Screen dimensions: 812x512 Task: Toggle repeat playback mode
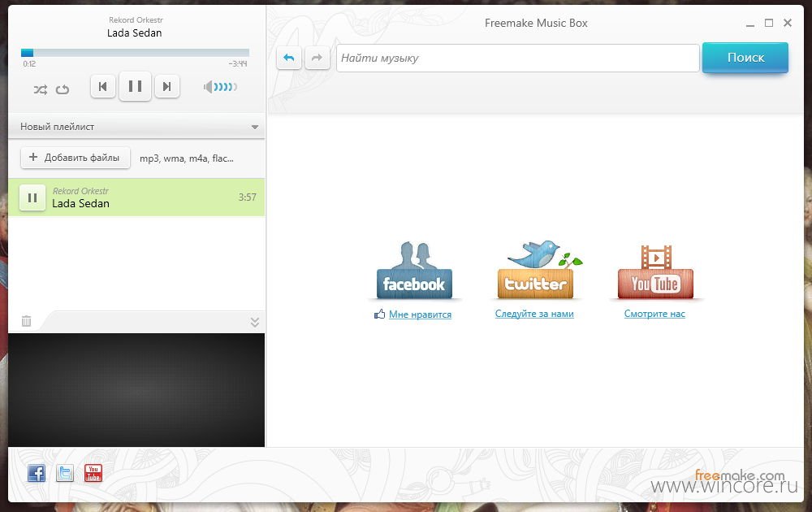pyautogui.click(x=63, y=89)
